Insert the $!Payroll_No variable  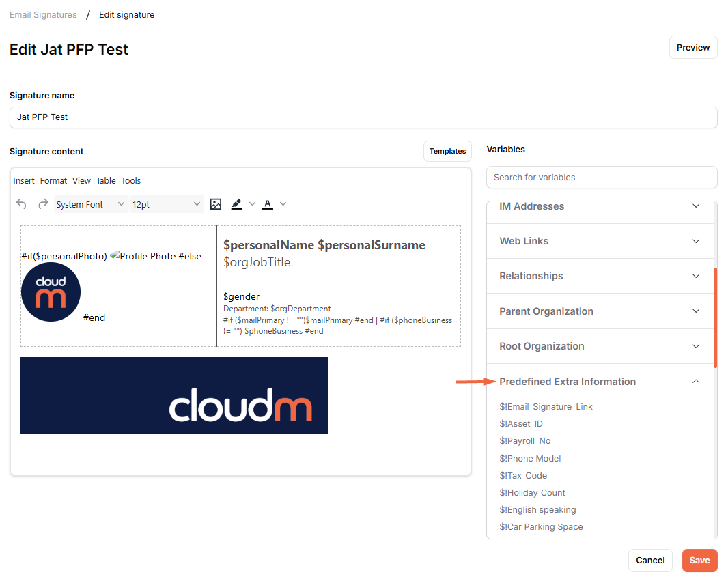click(x=525, y=441)
